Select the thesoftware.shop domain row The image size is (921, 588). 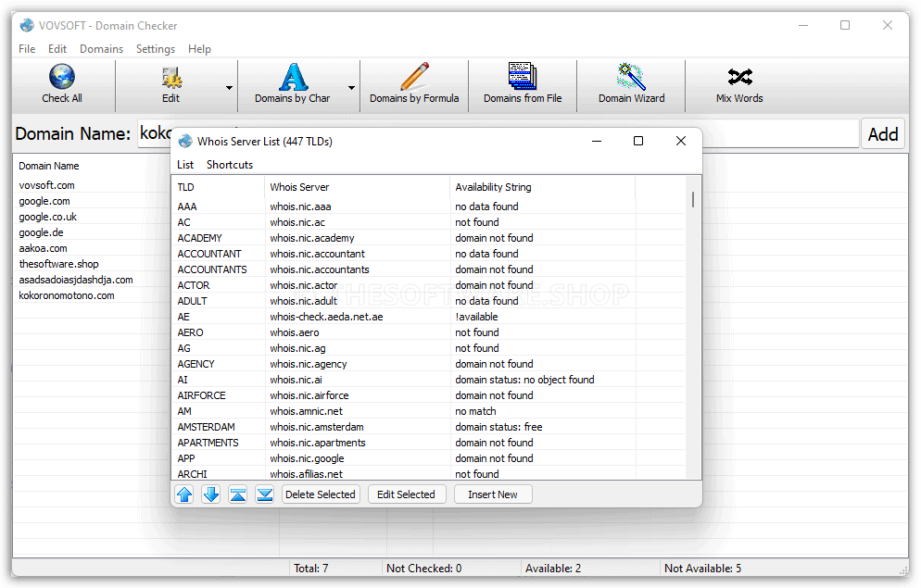point(58,264)
